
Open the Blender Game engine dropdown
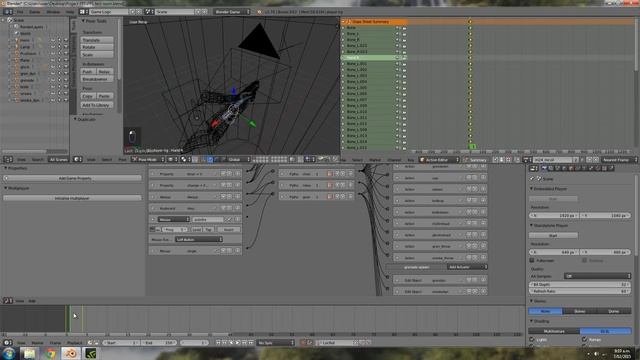coord(231,12)
